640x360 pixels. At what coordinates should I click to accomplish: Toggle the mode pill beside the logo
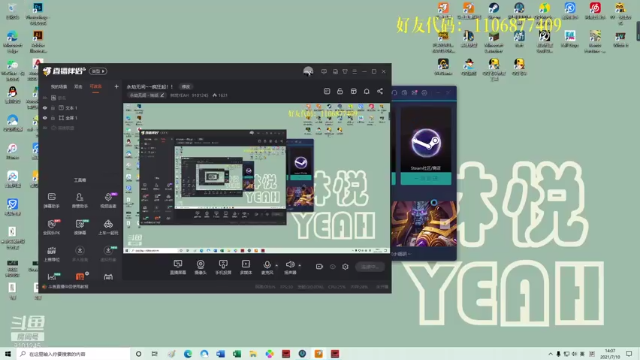tap(98, 71)
